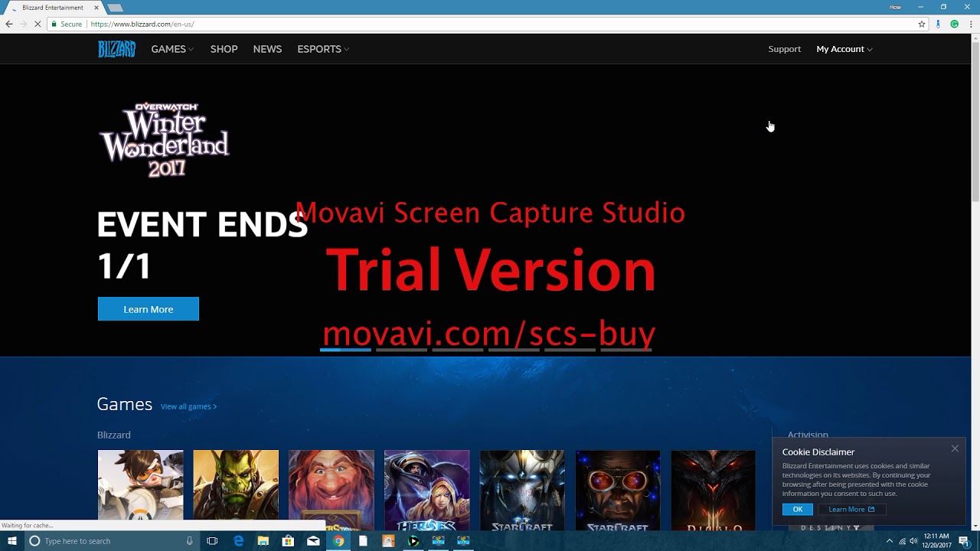
Task: Click the Cortana microphone icon
Action: [x=189, y=541]
